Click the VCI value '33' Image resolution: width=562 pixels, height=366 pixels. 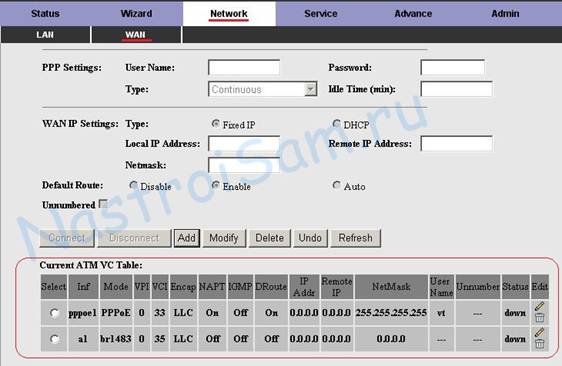tap(160, 313)
